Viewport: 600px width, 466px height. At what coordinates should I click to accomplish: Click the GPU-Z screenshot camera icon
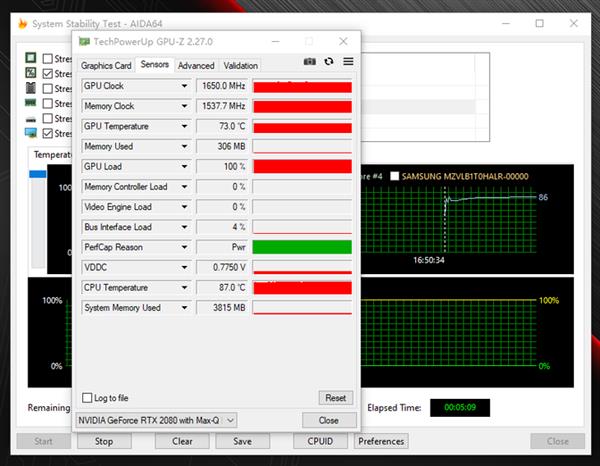(x=310, y=62)
